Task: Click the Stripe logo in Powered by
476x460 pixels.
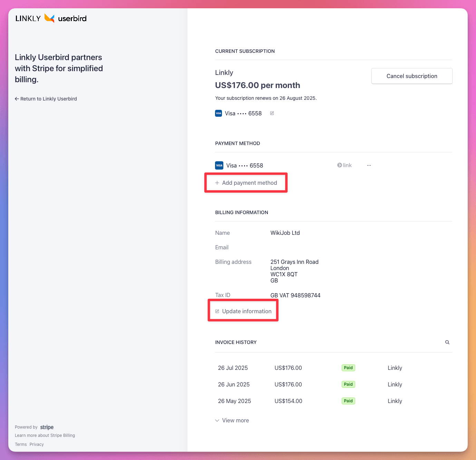Action: tap(47, 427)
